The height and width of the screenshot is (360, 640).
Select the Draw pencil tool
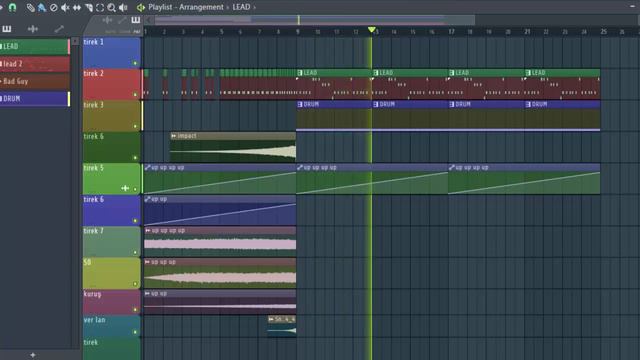point(30,7)
